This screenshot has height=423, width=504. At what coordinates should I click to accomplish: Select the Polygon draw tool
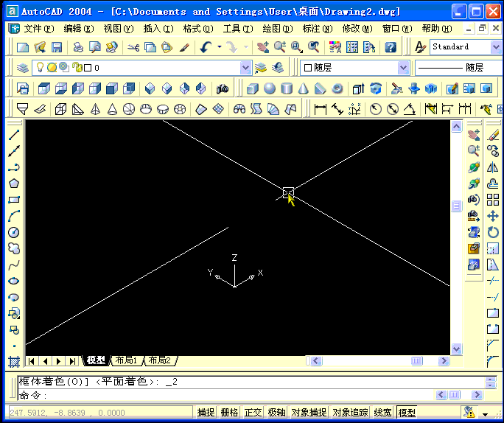[x=14, y=183]
